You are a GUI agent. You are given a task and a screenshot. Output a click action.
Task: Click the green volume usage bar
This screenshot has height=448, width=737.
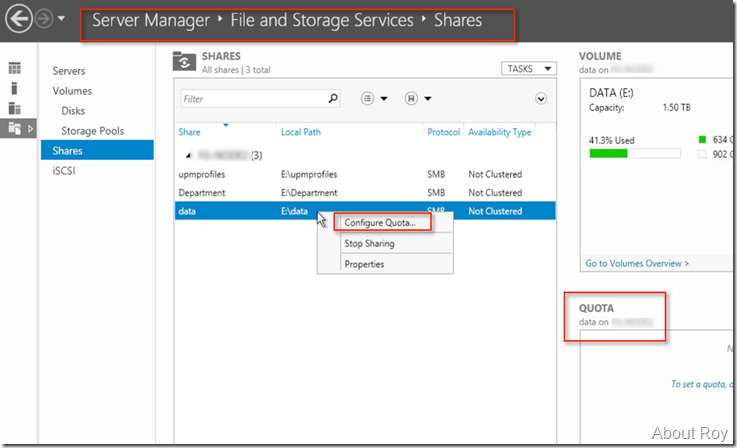(608, 153)
